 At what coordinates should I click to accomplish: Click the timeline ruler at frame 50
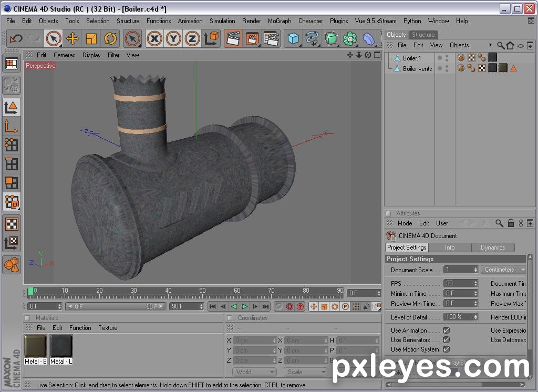tap(202, 293)
